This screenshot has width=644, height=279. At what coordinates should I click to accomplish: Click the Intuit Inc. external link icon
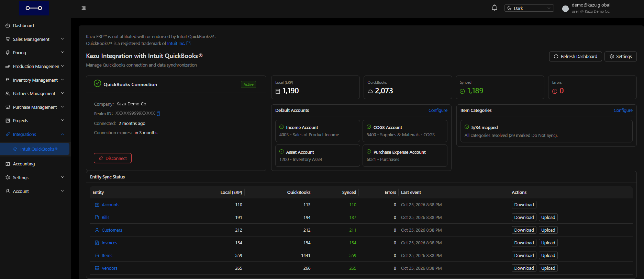point(188,44)
